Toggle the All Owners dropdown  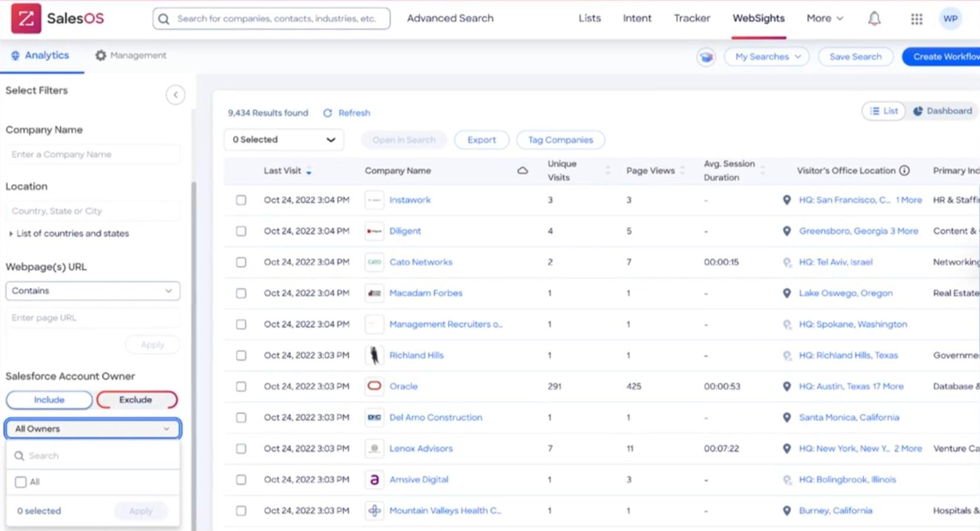click(93, 428)
